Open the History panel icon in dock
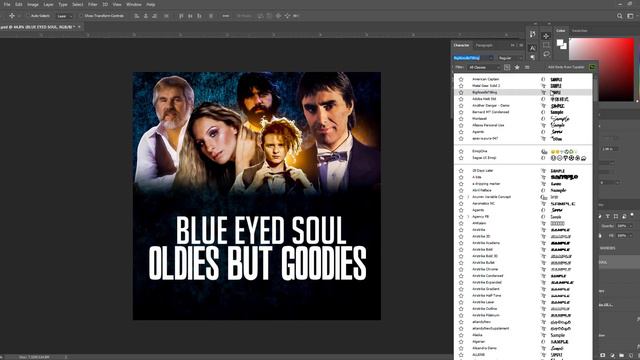Image resolution: width=640 pixels, height=360 pixels. pos(532,35)
